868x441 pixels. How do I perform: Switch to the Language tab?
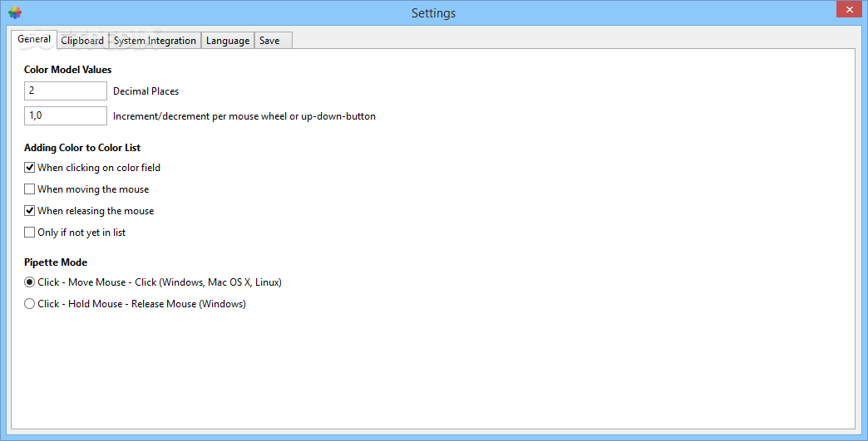point(228,41)
